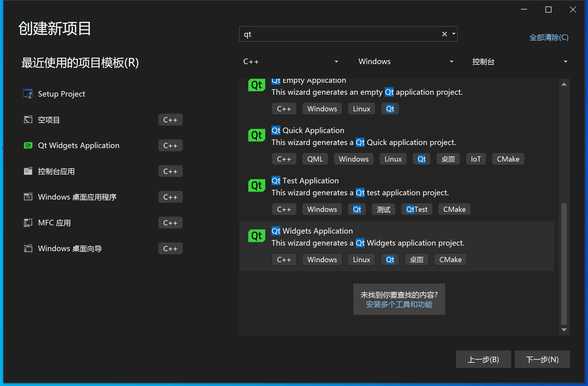Select recent template Windows 桌面应用程序

click(x=103, y=197)
